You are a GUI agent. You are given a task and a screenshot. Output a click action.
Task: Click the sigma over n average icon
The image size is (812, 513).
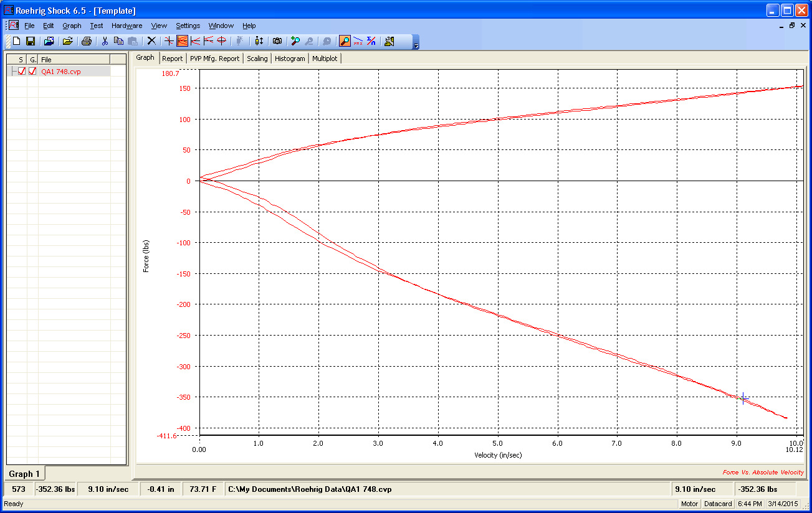coord(371,41)
